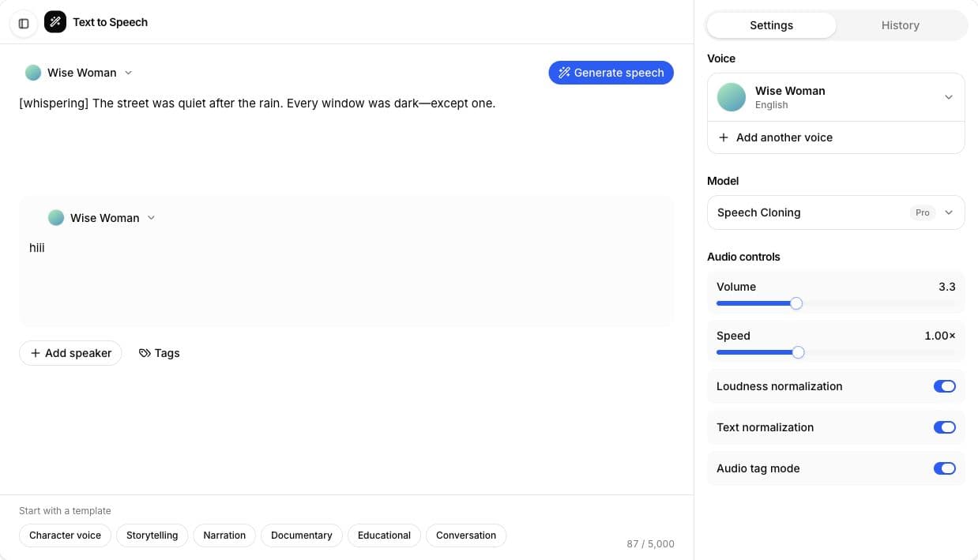Choose the Documentary template
Viewport: 978px width, 560px height.
coord(302,536)
